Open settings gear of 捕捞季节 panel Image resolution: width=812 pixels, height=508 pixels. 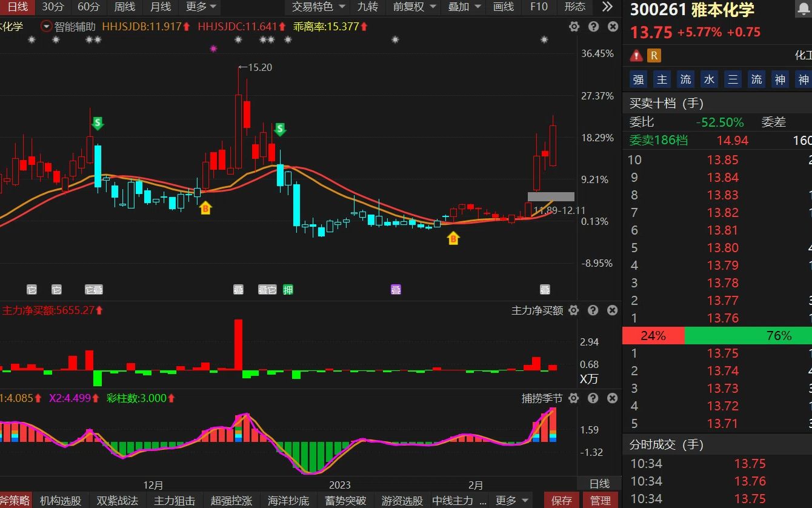574,398
